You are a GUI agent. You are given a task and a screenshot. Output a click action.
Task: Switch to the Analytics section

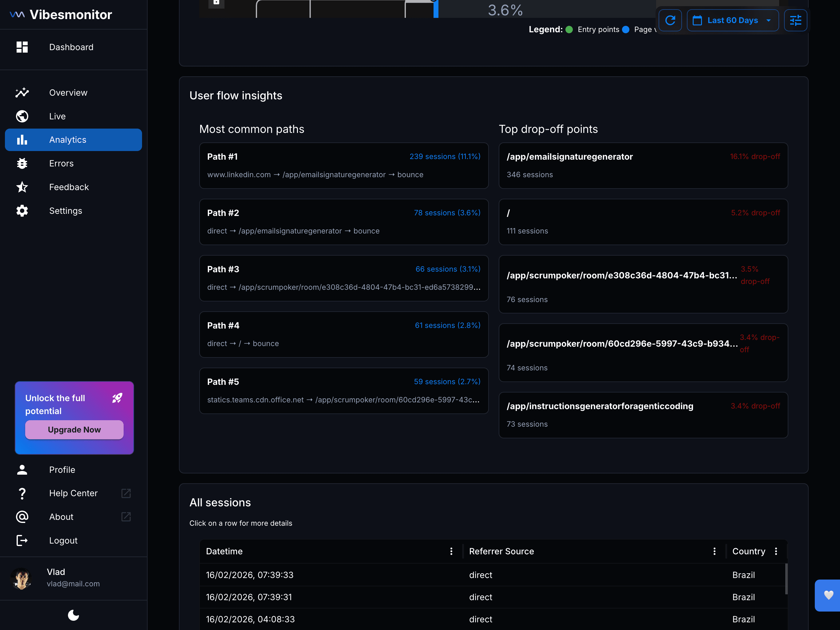[x=68, y=139]
